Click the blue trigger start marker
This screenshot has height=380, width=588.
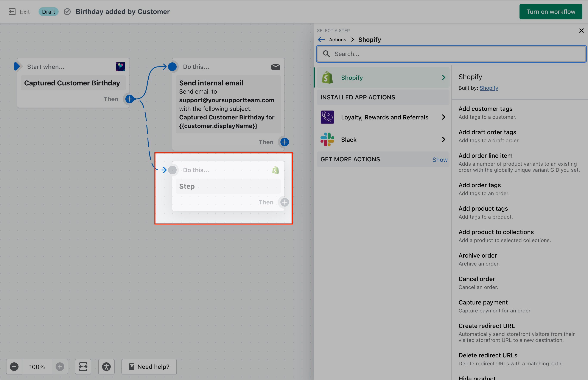click(17, 66)
